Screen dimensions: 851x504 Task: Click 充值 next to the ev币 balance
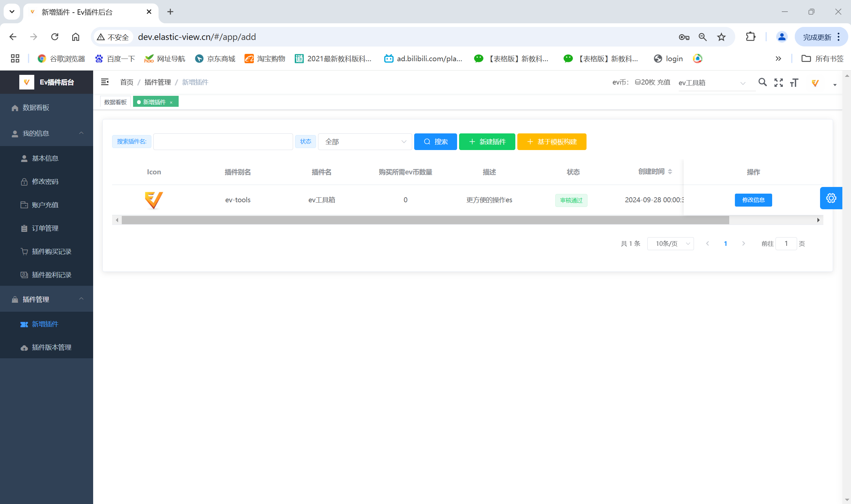[664, 82]
